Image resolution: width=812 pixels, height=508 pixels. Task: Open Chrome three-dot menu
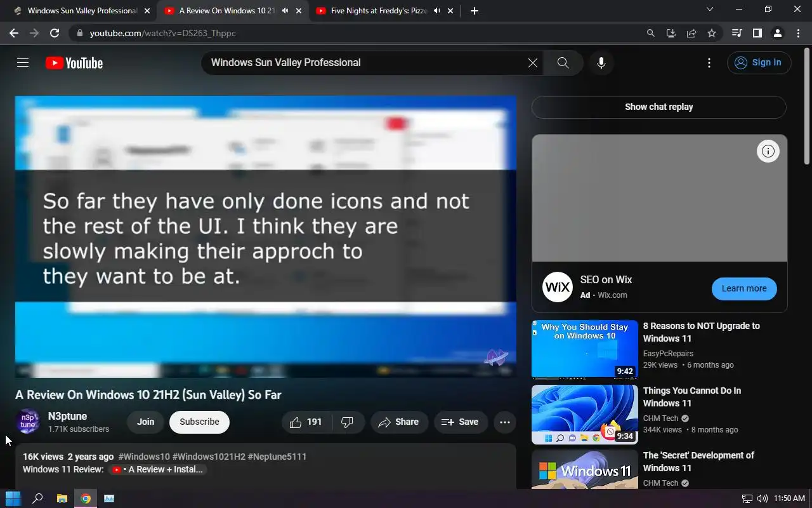797,33
